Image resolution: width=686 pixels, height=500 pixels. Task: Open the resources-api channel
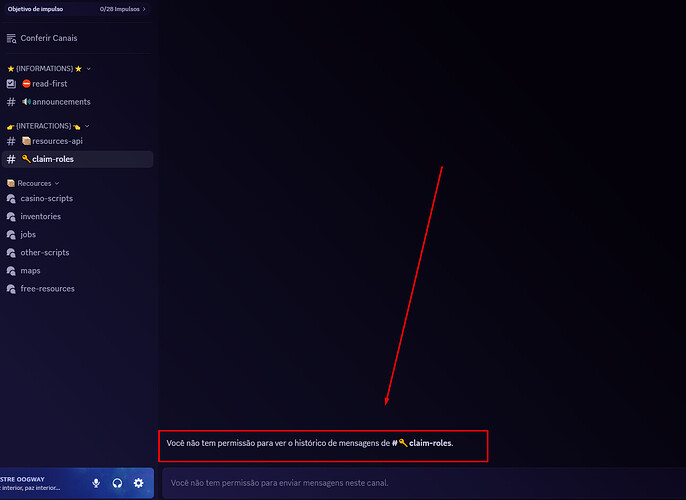(77, 141)
